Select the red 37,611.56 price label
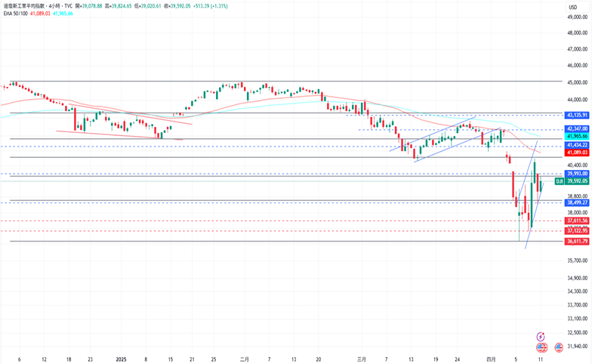 [x=577, y=221]
